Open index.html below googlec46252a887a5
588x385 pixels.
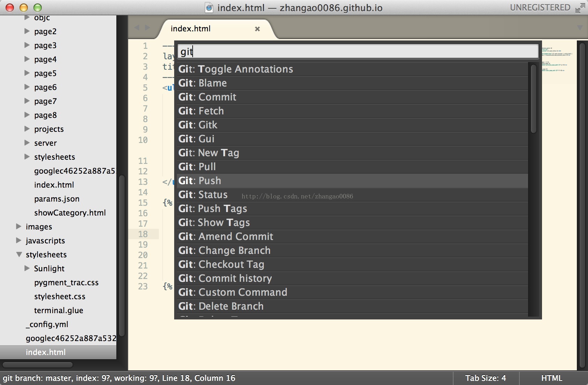point(54,185)
